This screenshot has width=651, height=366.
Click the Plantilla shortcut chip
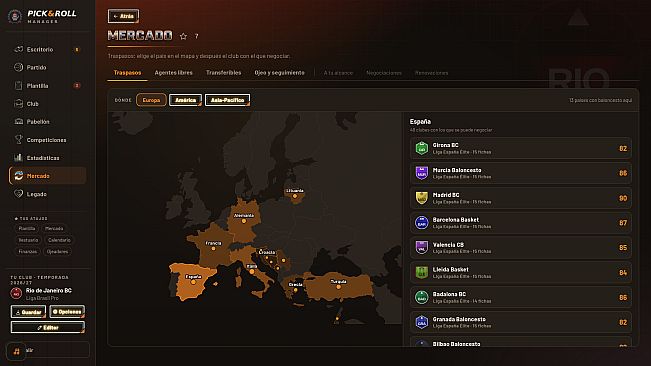[27, 229]
